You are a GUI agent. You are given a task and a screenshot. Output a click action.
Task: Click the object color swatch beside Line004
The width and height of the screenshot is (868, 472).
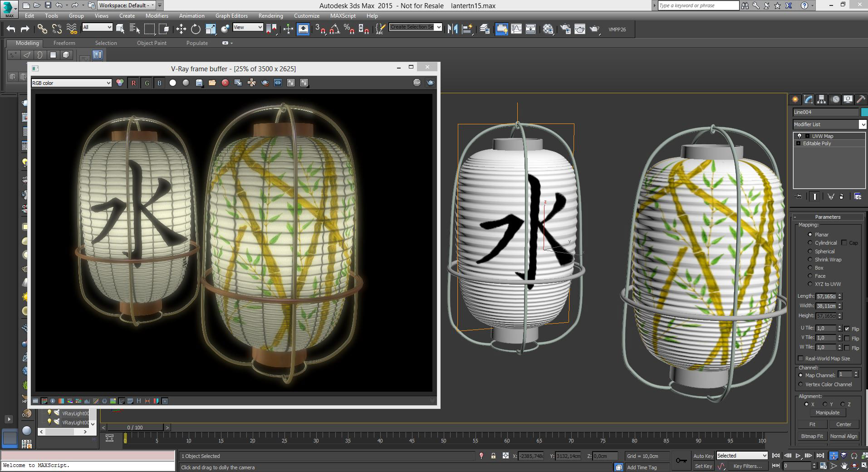(x=864, y=112)
